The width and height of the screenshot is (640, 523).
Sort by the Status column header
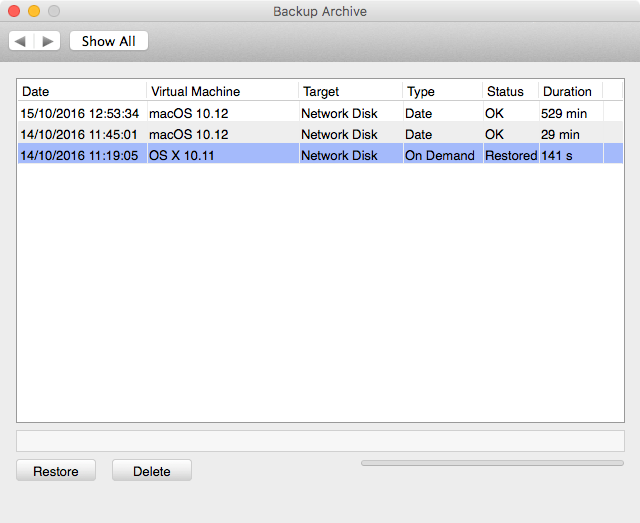(x=511, y=91)
